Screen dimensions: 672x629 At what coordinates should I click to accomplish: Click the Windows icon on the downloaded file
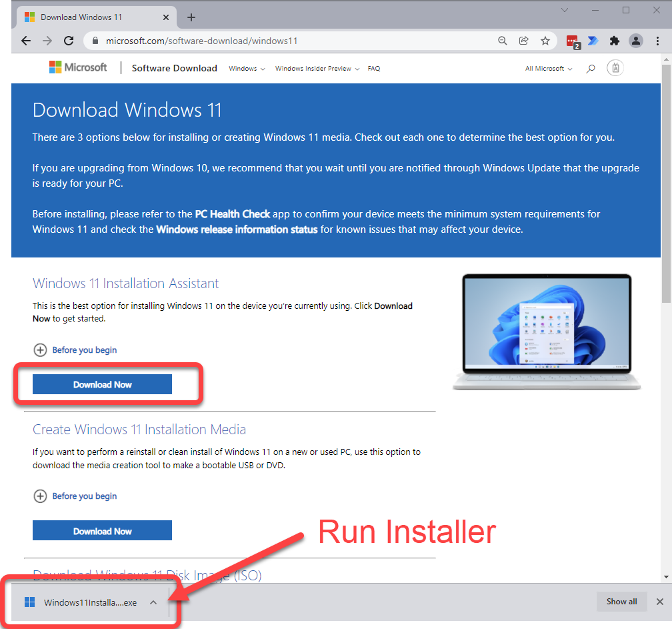click(x=29, y=602)
